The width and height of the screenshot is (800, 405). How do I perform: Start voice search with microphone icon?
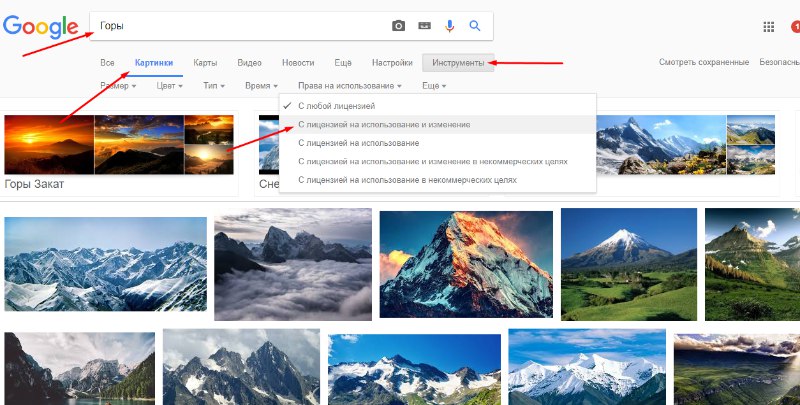coord(449,26)
